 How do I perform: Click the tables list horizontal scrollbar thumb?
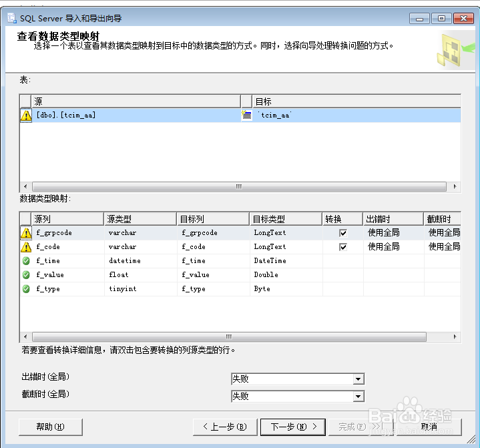click(239, 186)
